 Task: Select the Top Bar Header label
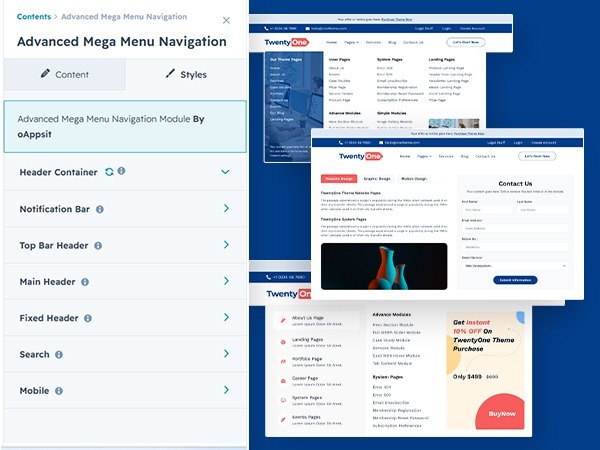[54, 245]
